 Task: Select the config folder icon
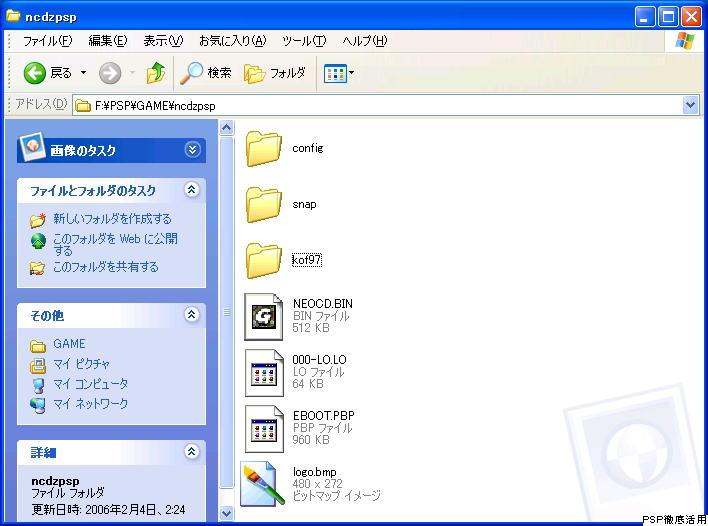[264, 149]
